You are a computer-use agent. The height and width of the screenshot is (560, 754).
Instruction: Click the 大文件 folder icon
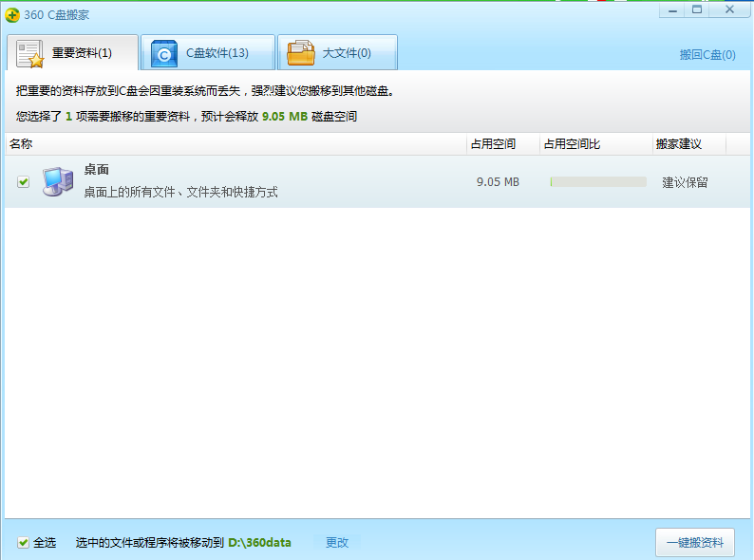[x=300, y=53]
